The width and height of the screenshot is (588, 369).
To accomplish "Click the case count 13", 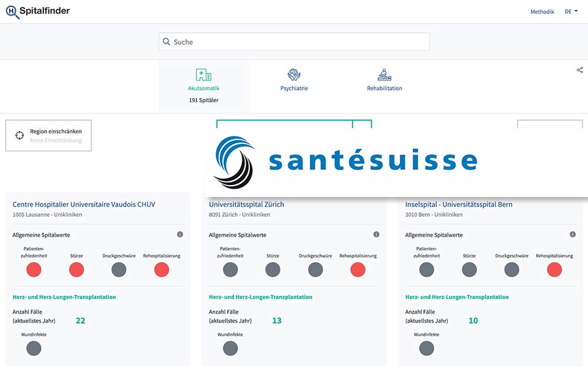I will tap(277, 321).
